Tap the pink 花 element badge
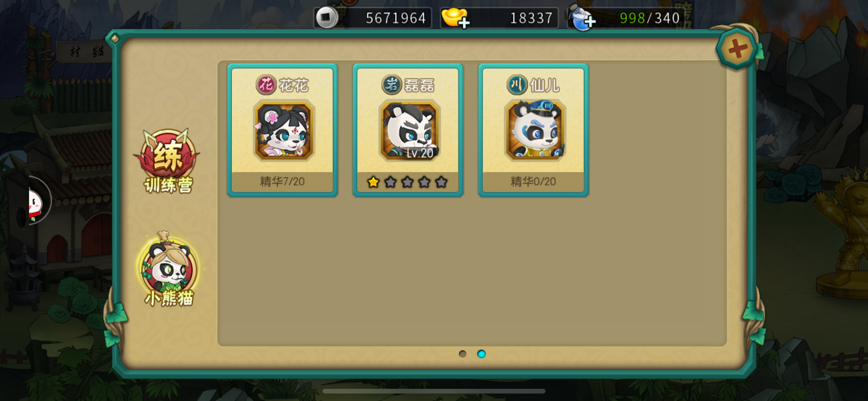This screenshot has width=868, height=401. [x=266, y=85]
